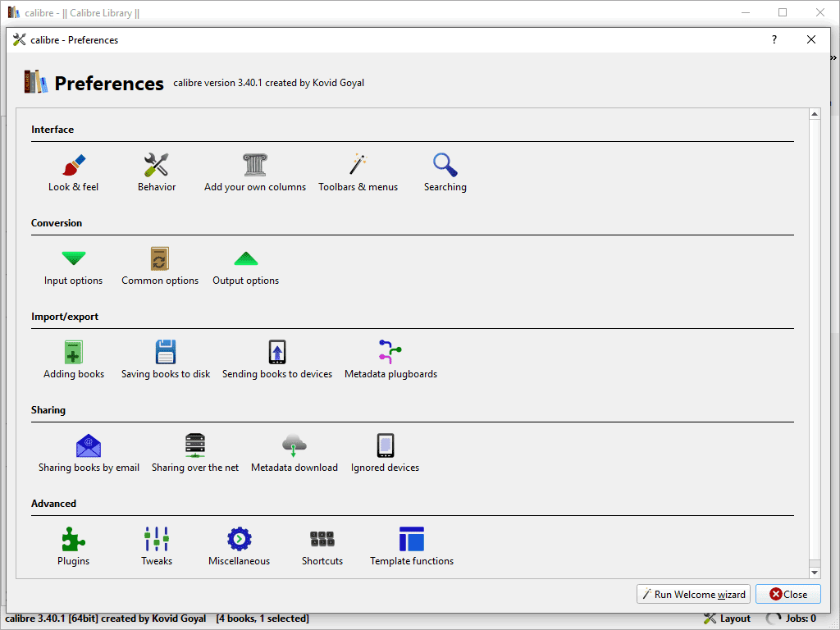Click the Layout button in status bar
The image size is (840, 630).
(x=727, y=619)
